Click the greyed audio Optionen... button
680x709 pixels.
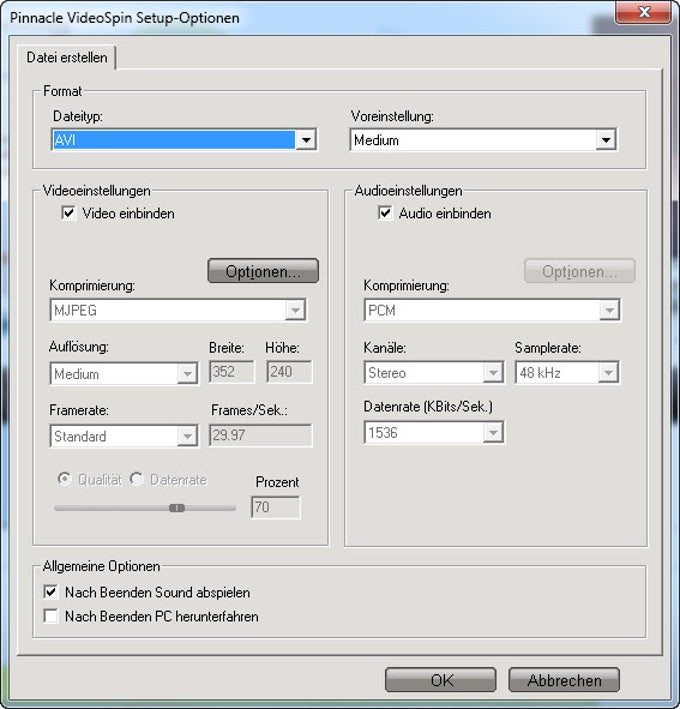[580, 271]
